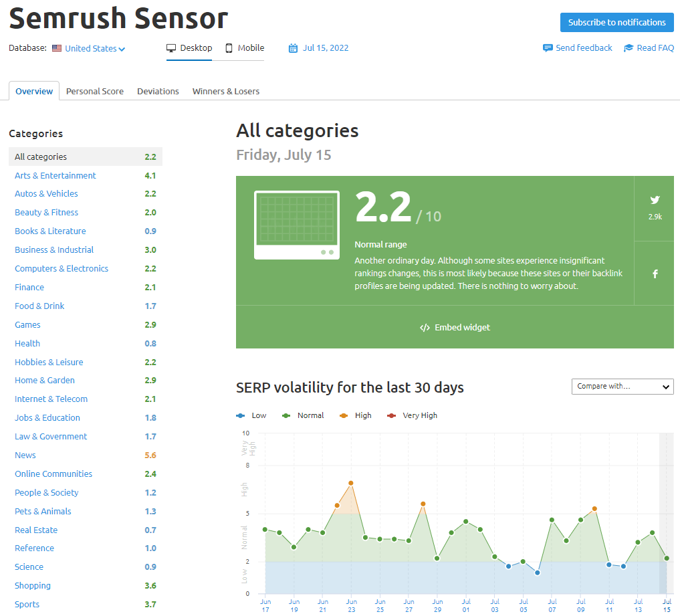The height and width of the screenshot is (616, 680).
Task: Open the Health category
Action: click(x=27, y=344)
